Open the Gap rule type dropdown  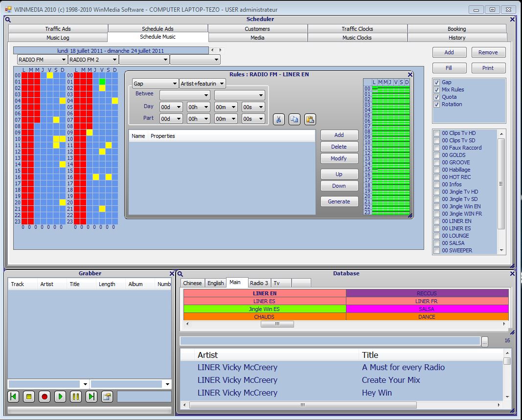pyautogui.click(x=155, y=84)
